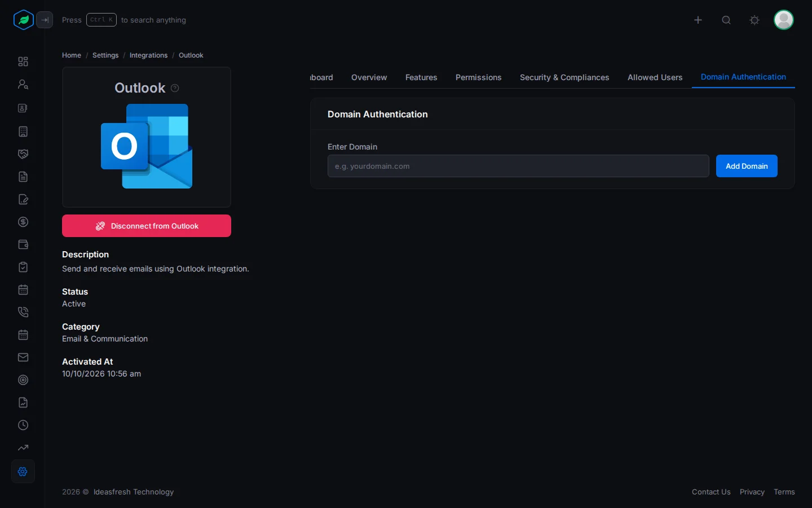Viewport: 812px width, 508px height.
Task: Open the trending arrow icon in the sidebar
Action: pos(23,448)
